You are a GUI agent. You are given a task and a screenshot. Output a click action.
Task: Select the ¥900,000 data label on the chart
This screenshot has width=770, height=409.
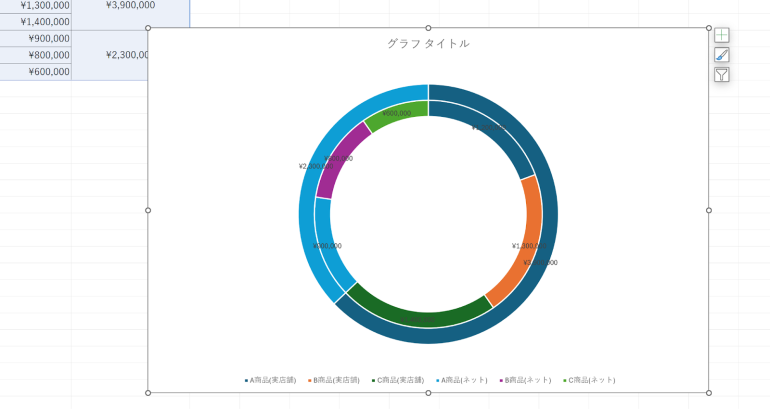pos(328,246)
